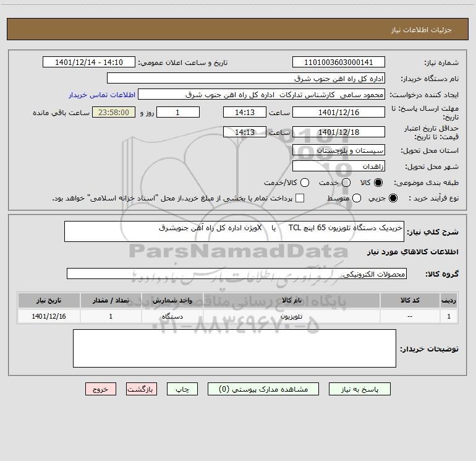Viewport: 476px width, 461px height.
Task: Click the تلویزیون item name cell
Action: point(292,316)
